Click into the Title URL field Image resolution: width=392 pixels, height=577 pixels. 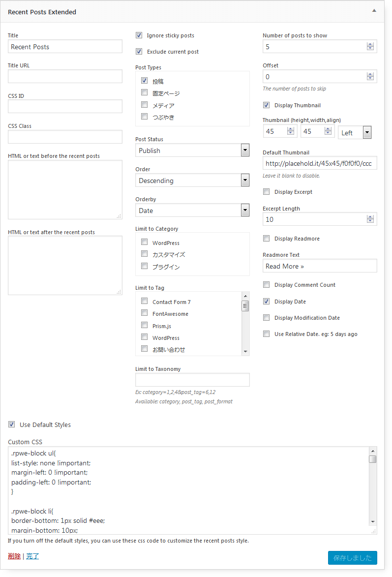coord(65,76)
